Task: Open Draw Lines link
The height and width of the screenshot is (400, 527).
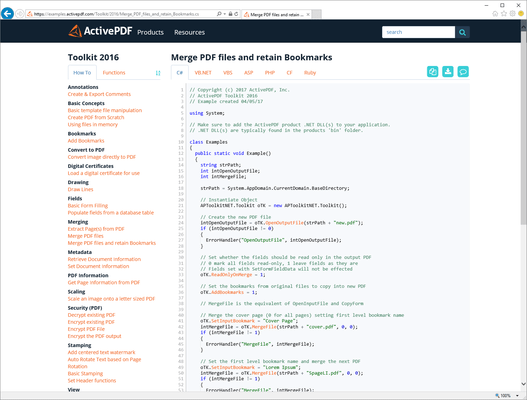Action: (80, 189)
